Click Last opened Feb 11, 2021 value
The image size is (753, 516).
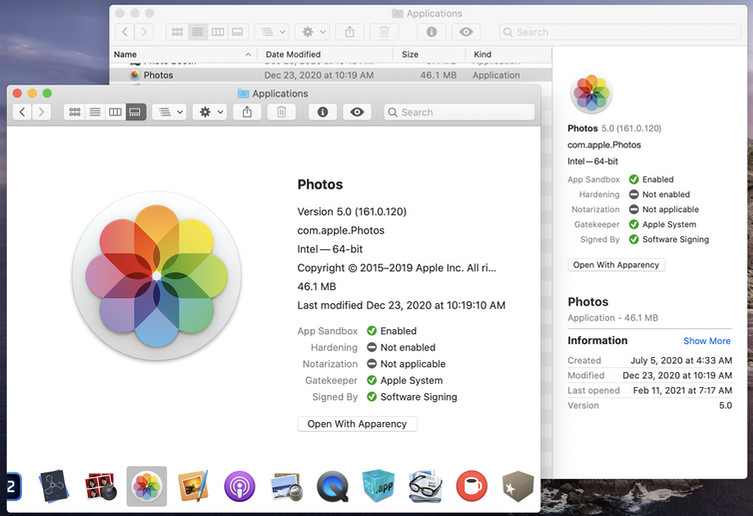pos(682,391)
